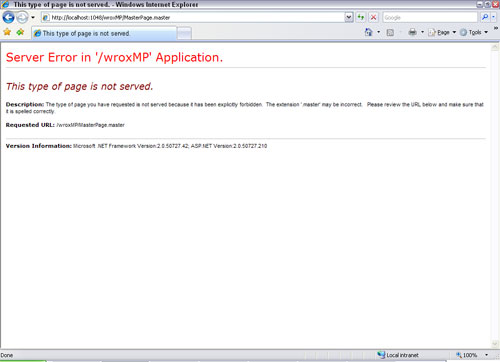Click the RSS feeds icon
Image resolution: width=500 pixels, height=362 pixels.
click(390, 32)
